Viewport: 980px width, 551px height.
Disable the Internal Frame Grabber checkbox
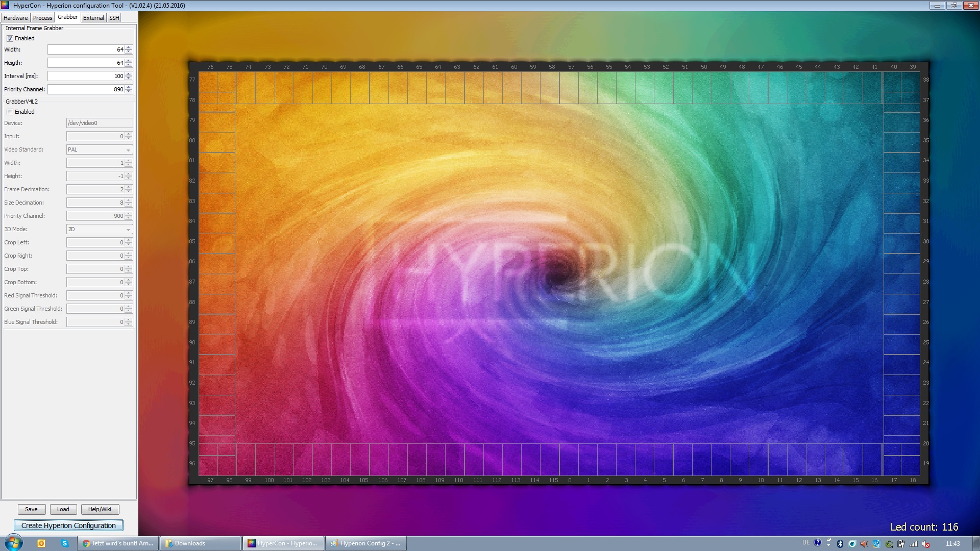[10, 39]
